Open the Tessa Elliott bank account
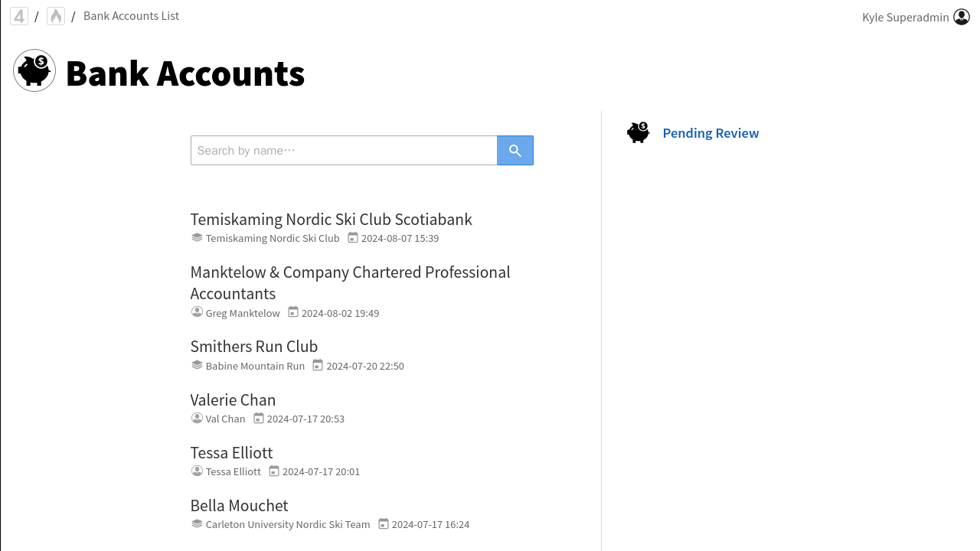 pos(231,453)
